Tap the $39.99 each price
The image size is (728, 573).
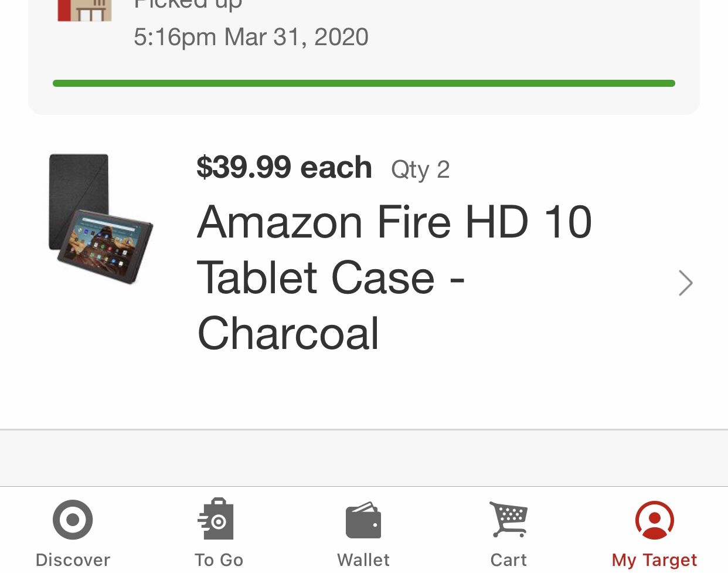click(284, 168)
